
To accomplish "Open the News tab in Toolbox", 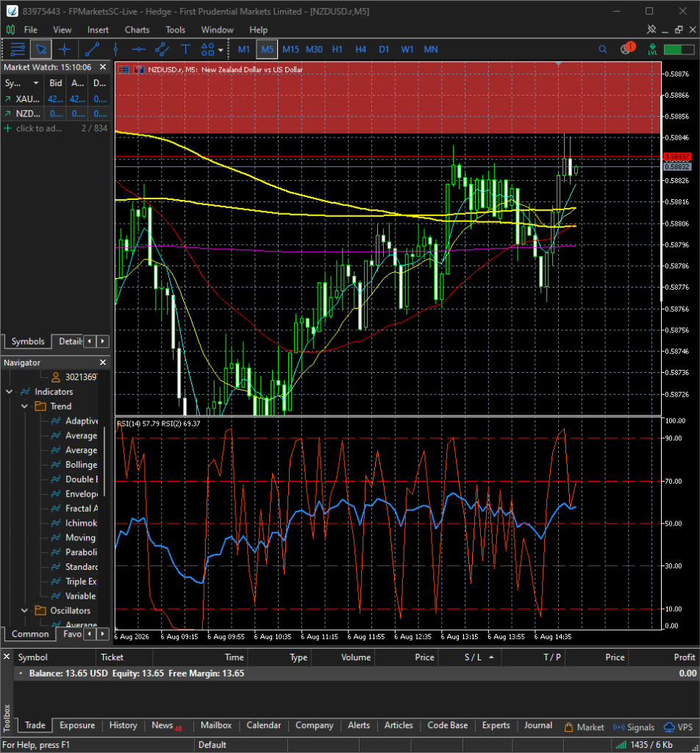I will (167, 725).
